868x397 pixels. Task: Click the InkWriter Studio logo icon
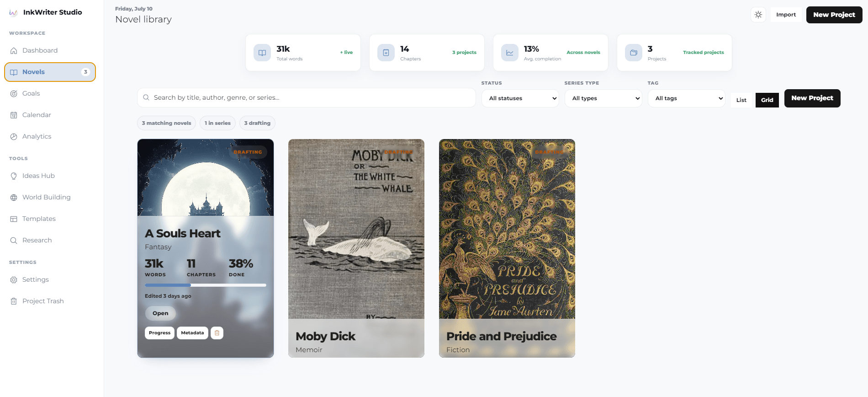point(14,12)
